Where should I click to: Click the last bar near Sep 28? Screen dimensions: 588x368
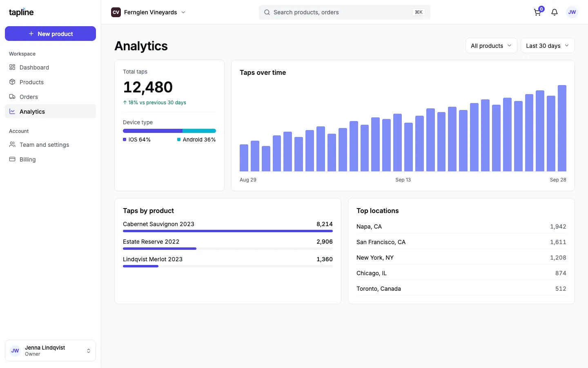pyautogui.click(x=562, y=128)
